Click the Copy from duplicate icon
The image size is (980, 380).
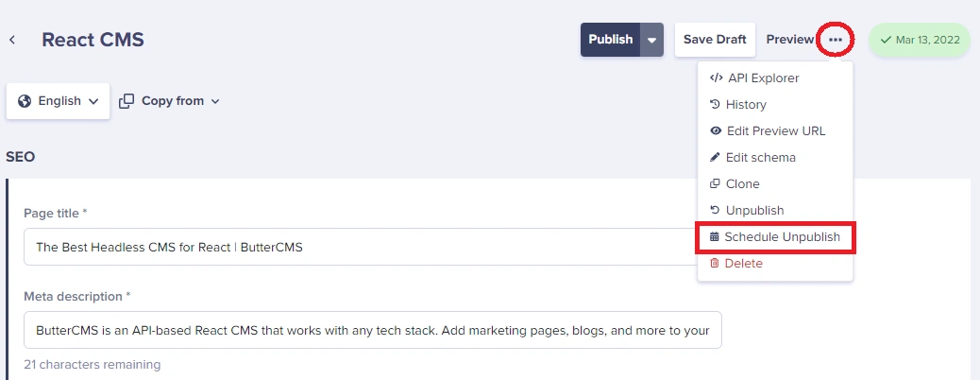click(127, 101)
